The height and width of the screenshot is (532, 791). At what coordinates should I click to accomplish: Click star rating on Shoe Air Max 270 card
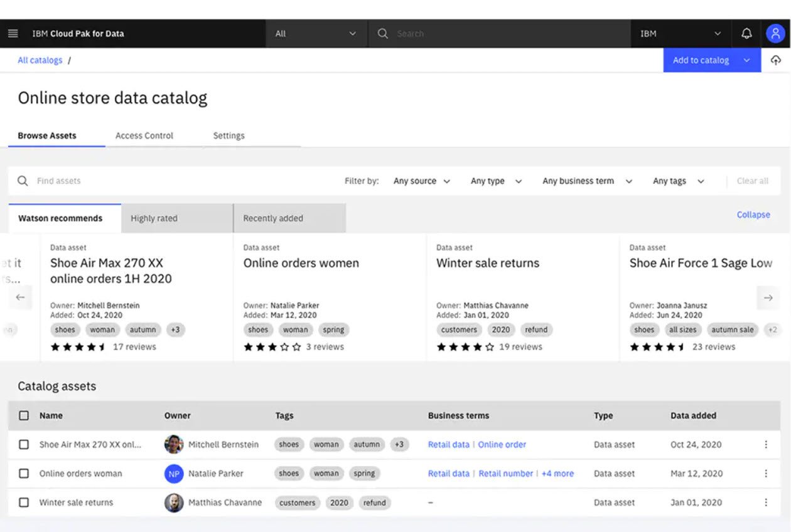point(79,347)
